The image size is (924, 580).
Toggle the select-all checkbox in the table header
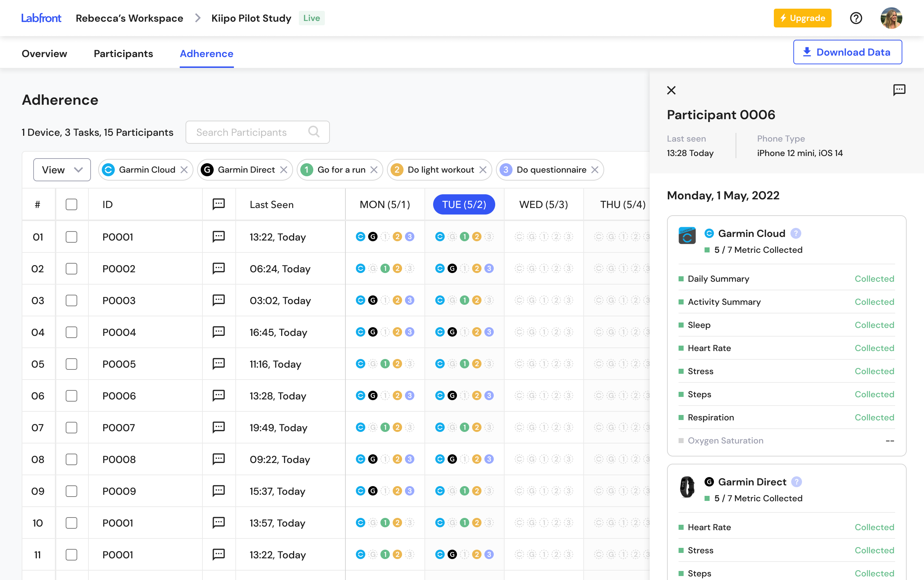pyautogui.click(x=71, y=204)
